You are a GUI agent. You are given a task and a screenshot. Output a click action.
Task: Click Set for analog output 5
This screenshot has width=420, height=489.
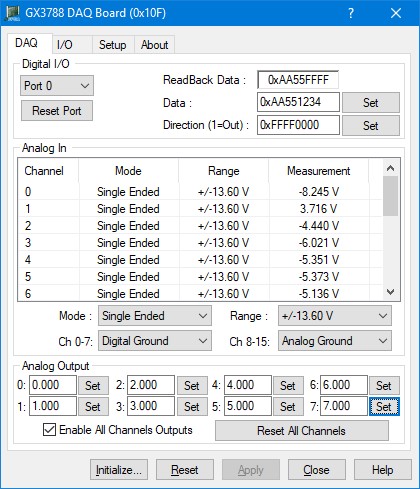click(x=288, y=407)
